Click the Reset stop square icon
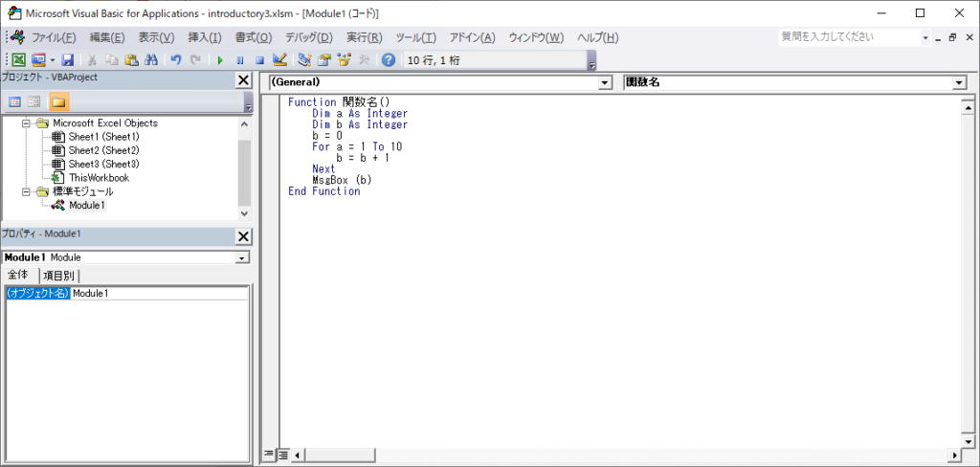980x467 pixels. tap(259, 59)
